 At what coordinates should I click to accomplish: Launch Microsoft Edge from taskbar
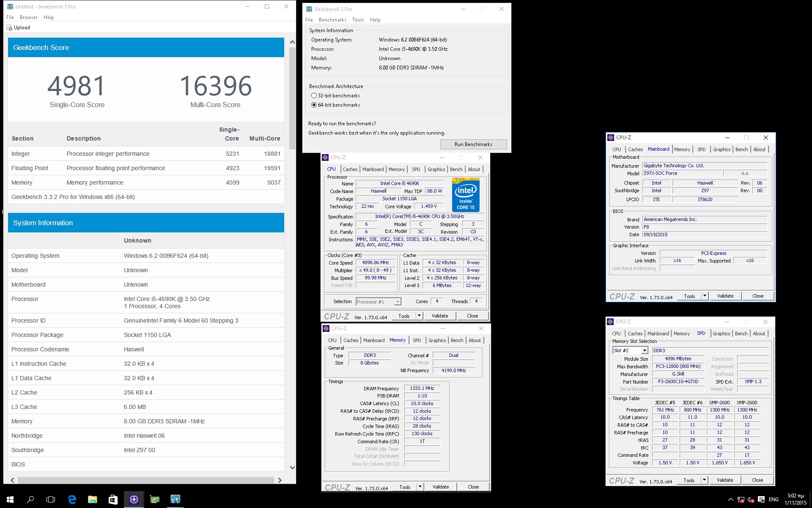(x=72, y=500)
